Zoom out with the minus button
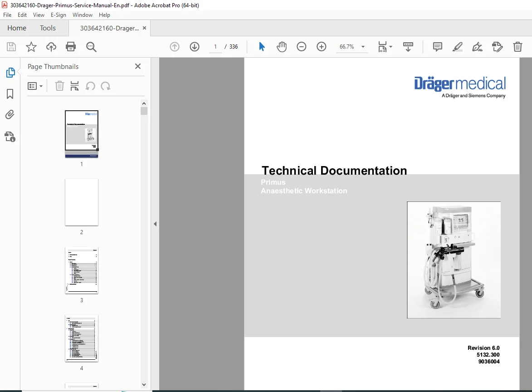 tap(301, 46)
